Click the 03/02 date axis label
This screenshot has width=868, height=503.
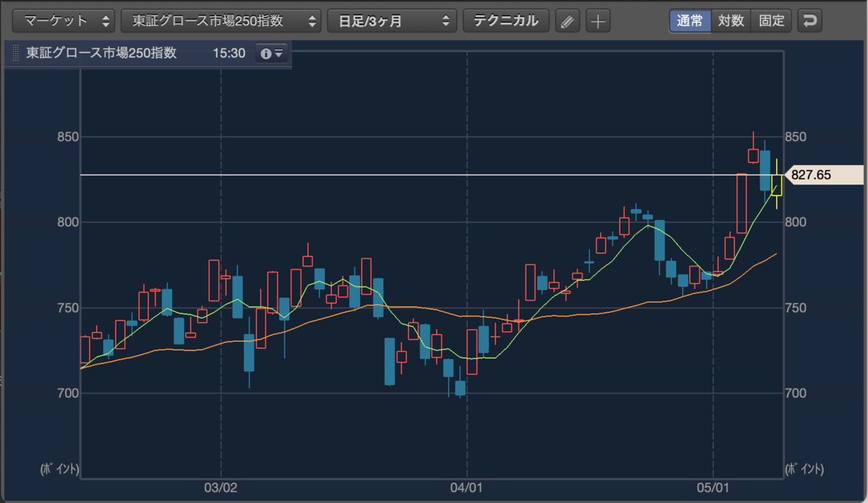click(x=221, y=489)
